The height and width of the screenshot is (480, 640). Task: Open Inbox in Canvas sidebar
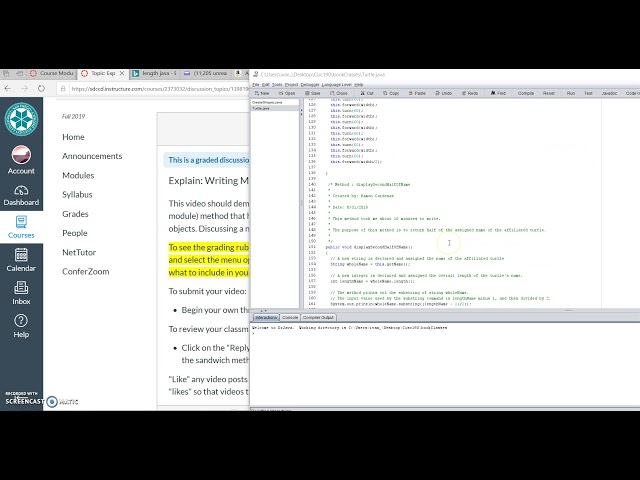pyautogui.click(x=21, y=293)
